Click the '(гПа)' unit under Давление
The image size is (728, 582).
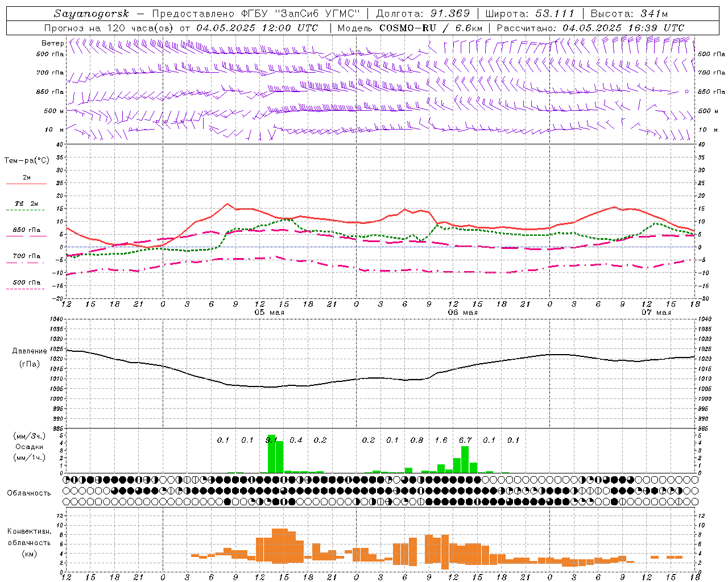[x=30, y=364]
